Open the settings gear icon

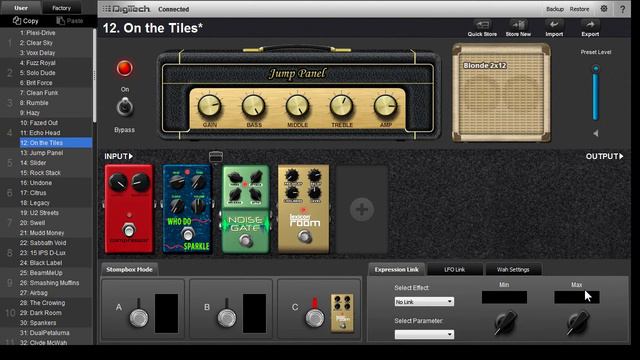604,9
